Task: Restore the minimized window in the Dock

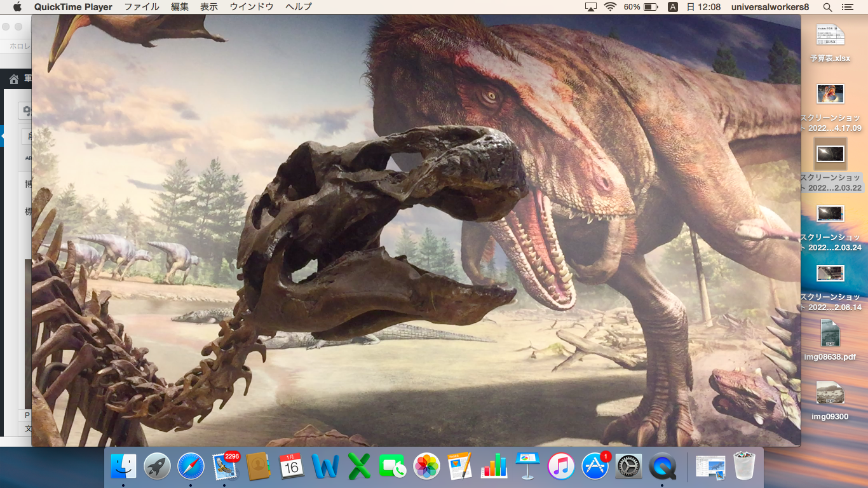Action: click(x=710, y=467)
